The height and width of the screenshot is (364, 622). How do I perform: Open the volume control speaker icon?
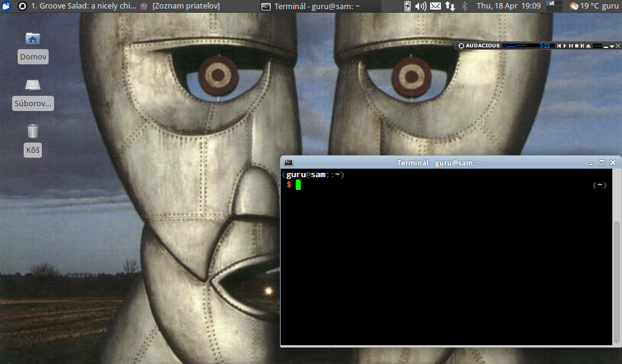[x=420, y=6]
